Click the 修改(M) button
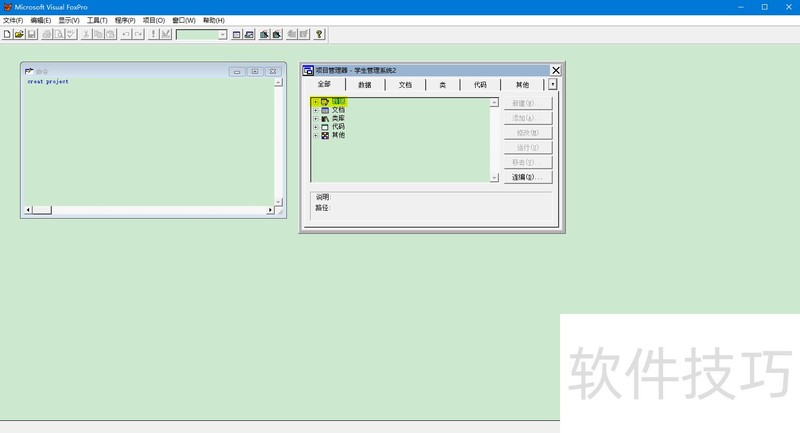 click(x=528, y=133)
